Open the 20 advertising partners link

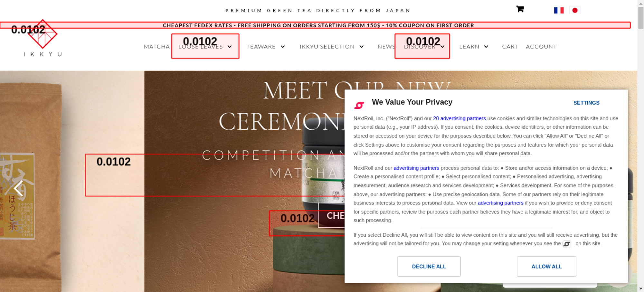[x=459, y=118]
